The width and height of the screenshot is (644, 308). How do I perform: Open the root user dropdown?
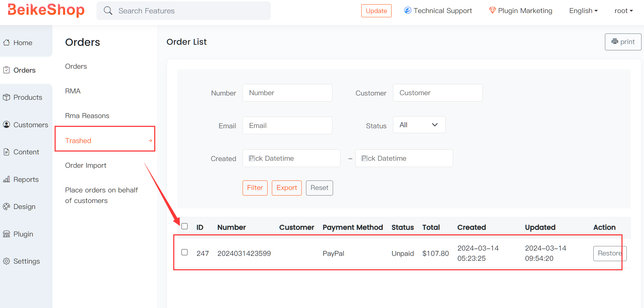[623, 11]
